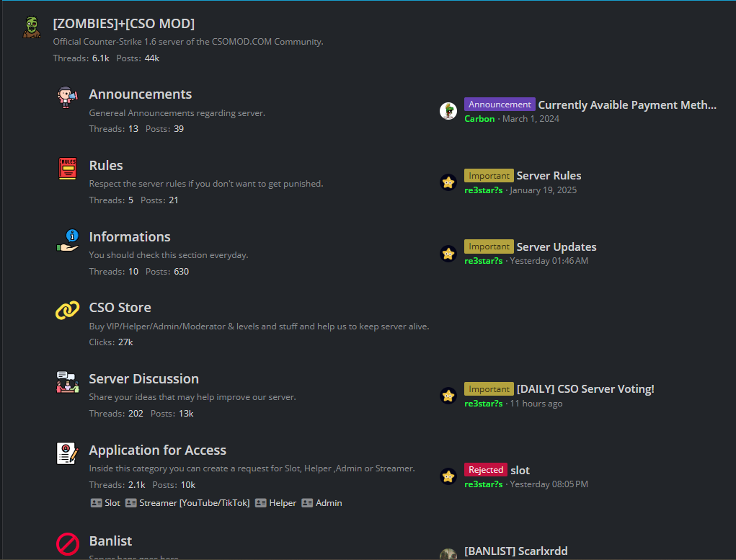Click the purple Announcement tag label
Screen dimensions: 736x560
click(x=499, y=105)
